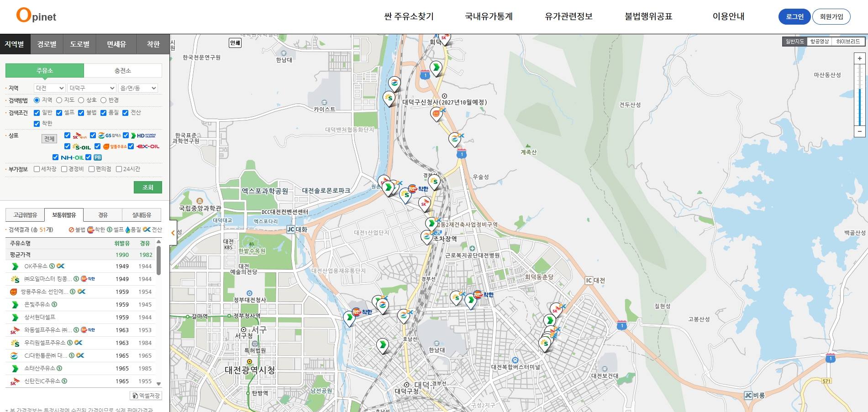The width and height of the screenshot is (868, 412).
Task: Collapse the side panel with the arrow handle
Action: [x=173, y=233]
